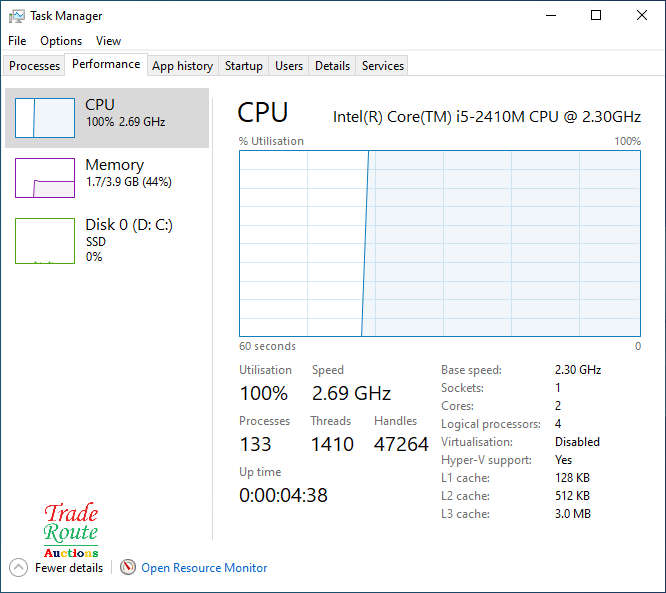The image size is (666, 593).
Task: Switch to the Details tab
Action: pyautogui.click(x=332, y=66)
